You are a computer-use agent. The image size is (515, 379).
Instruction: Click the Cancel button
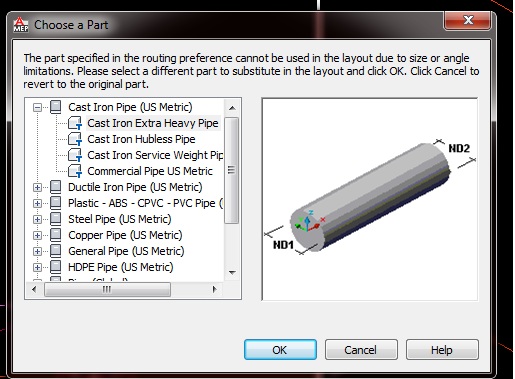[361, 350]
